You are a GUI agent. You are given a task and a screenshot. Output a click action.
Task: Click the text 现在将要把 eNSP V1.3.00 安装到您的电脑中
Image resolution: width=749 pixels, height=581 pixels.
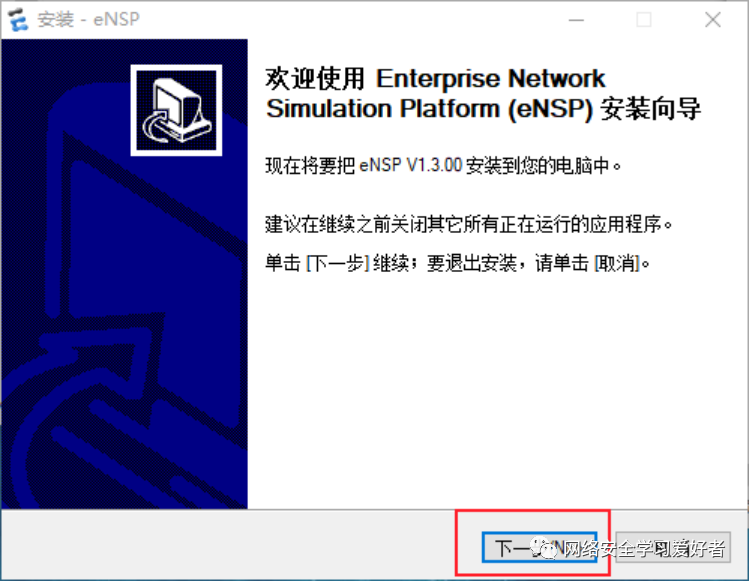(x=443, y=166)
